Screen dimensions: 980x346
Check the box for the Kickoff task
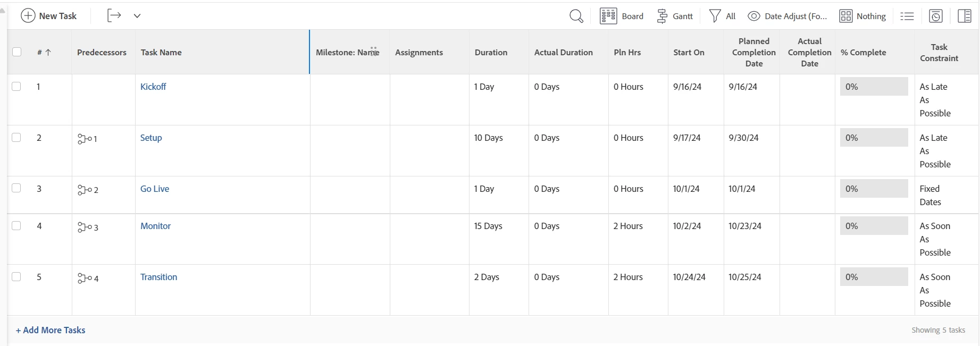[x=16, y=87]
